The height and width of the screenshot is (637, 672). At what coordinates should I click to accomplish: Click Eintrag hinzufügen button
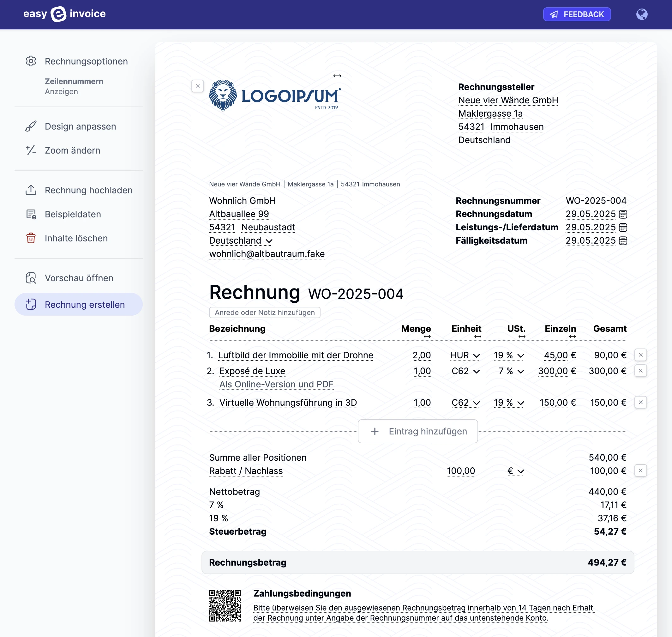417,431
